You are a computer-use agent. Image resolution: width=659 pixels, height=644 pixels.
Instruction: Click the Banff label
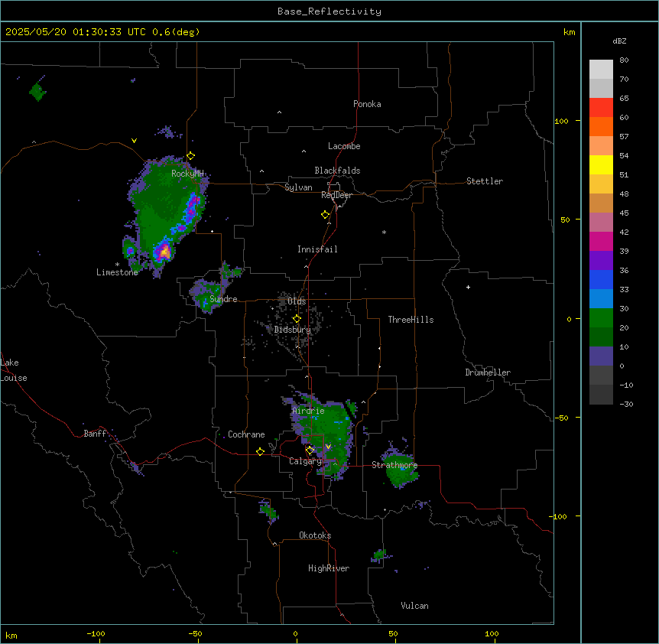(x=95, y=434)
